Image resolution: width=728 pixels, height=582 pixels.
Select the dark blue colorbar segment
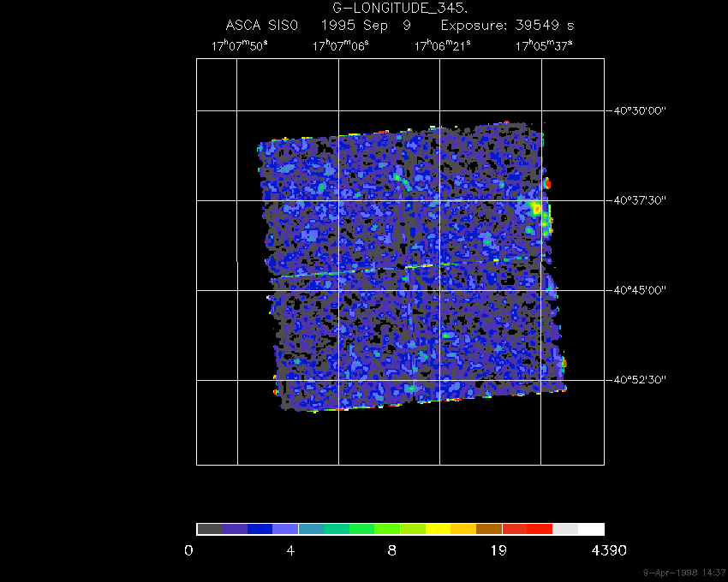pos(260,529)
